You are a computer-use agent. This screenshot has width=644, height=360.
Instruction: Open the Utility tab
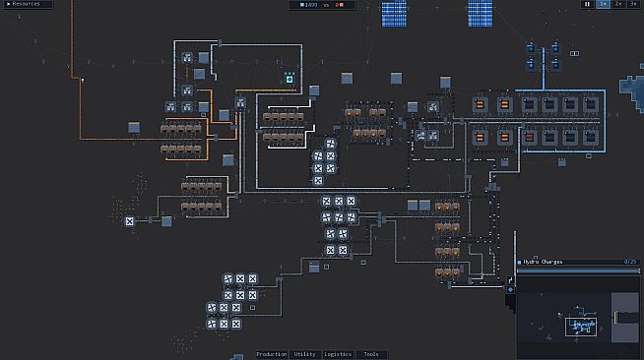pyautogui.click(x=304, y=354)
